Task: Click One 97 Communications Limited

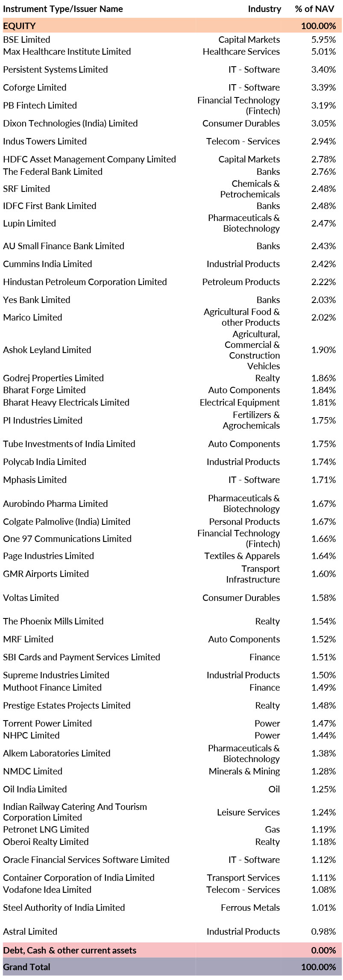Action: [67, 539]
